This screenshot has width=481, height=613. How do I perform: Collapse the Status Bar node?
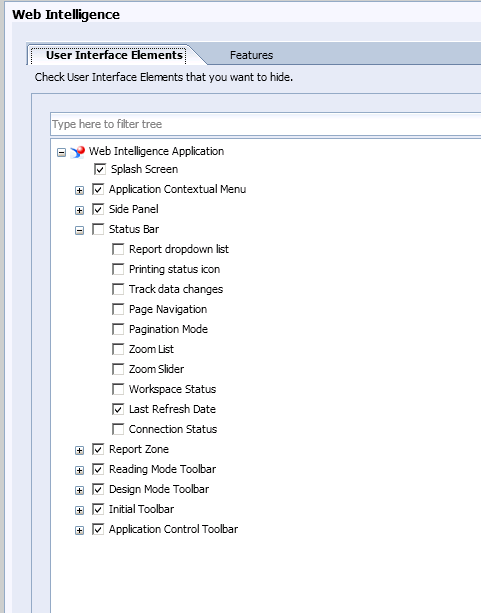(x=79, y=230)
